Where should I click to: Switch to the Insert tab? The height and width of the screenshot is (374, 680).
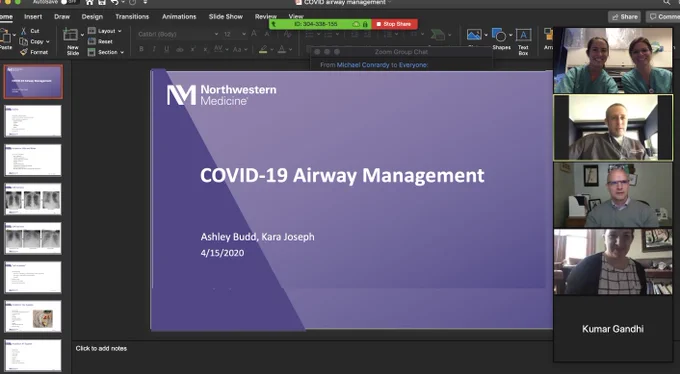click(33, 16)
